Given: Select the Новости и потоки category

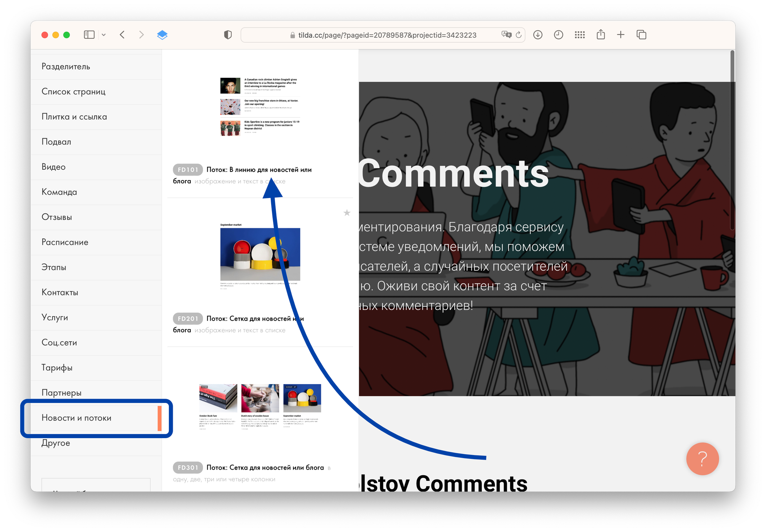Looking at the screenshot, I should pyautogui.click(x=96, y=418).
